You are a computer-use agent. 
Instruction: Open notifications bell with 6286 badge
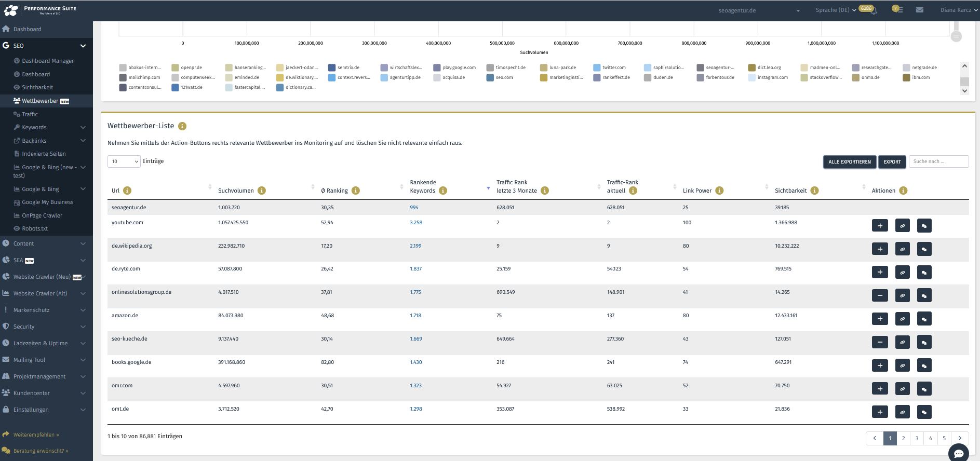click(x=874, y=10)
